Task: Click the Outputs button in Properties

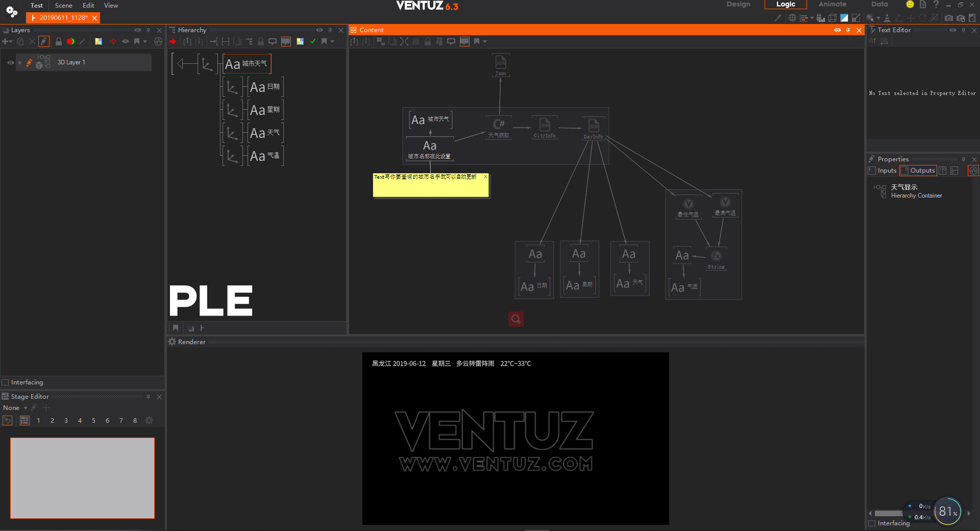Action: (x=918, y=171)
